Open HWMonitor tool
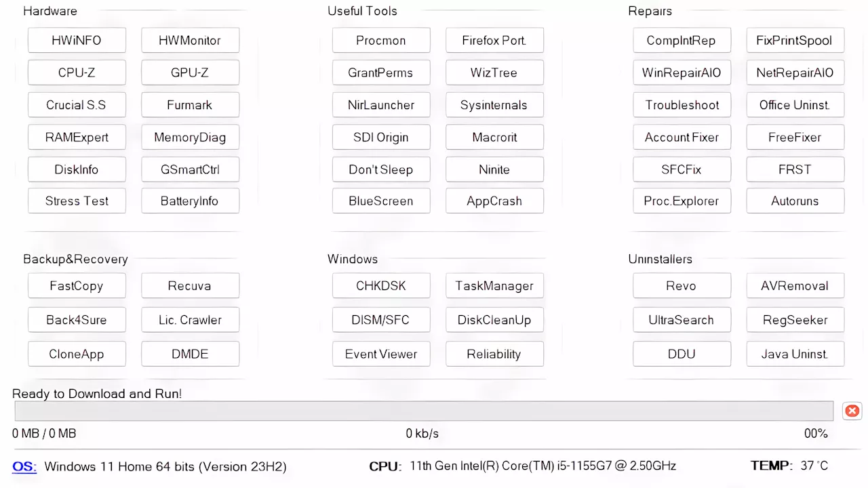Image resolution: width=868 pixels, height=488 pixels. [190, 40]
